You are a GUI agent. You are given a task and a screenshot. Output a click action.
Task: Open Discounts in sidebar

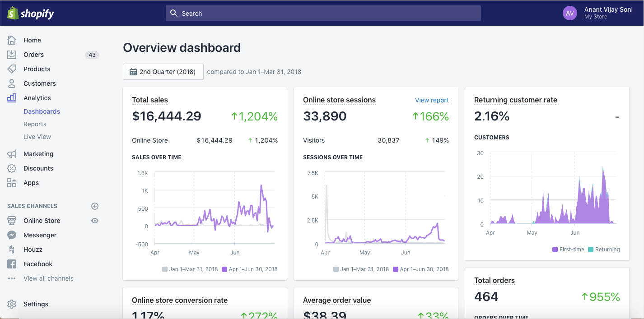pyautogui.click(x=38, y=168)
